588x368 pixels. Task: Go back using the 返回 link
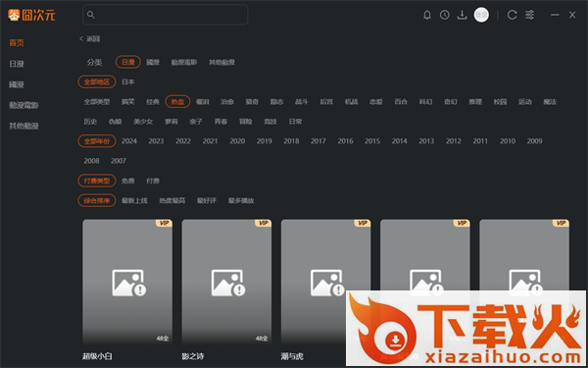point(89,38)
